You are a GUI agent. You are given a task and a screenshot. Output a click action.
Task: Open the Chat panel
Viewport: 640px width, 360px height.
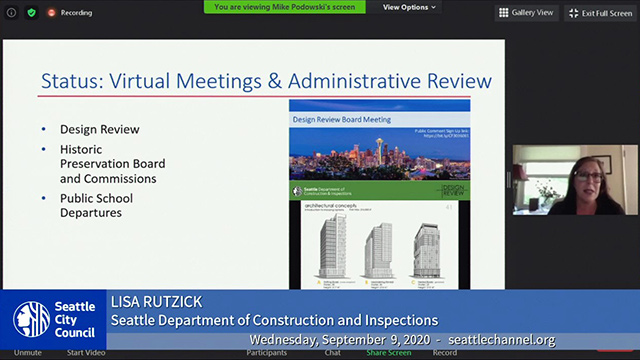tap(333, 353)
